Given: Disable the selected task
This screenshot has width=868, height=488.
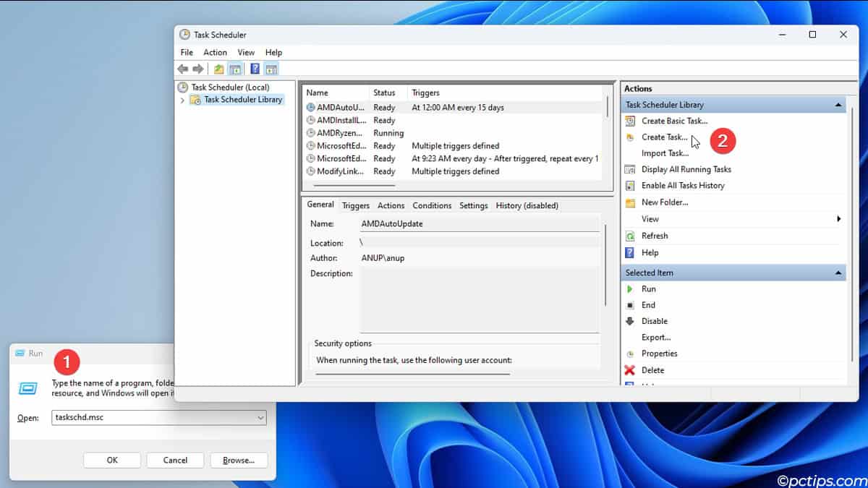Looking at the screenshot, I should [x=653, y=321].
